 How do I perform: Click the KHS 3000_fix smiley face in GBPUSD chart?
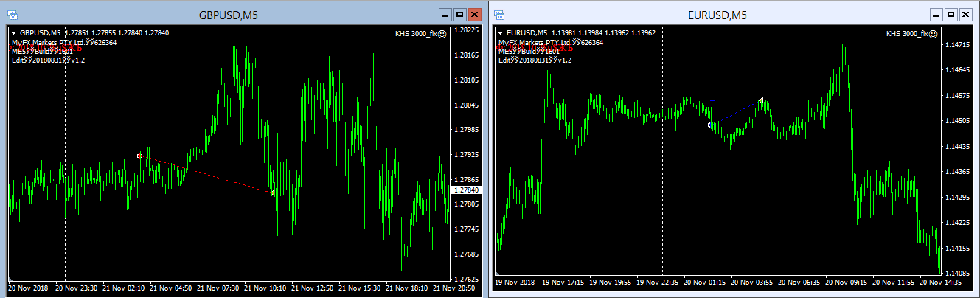point(442,33)
